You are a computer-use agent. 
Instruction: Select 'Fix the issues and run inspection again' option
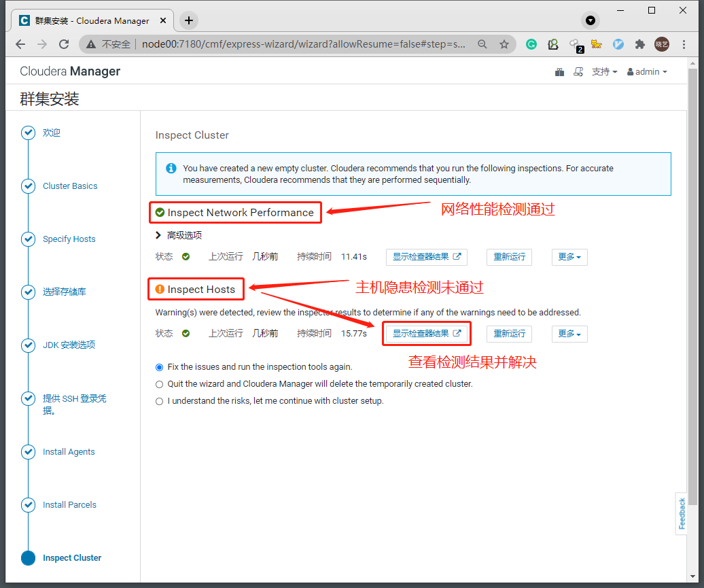[x=160, y=368]
